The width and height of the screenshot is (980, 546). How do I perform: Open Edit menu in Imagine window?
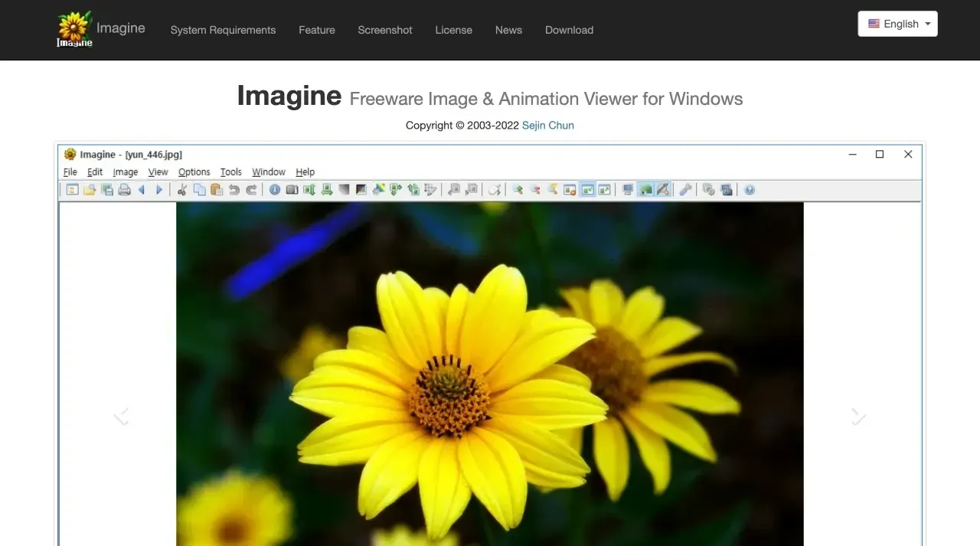(x=95, y=172)
